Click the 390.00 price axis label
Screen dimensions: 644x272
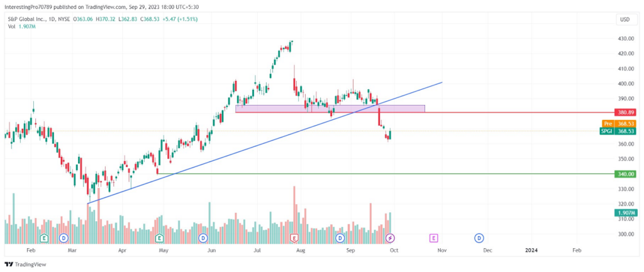(625, 99)
